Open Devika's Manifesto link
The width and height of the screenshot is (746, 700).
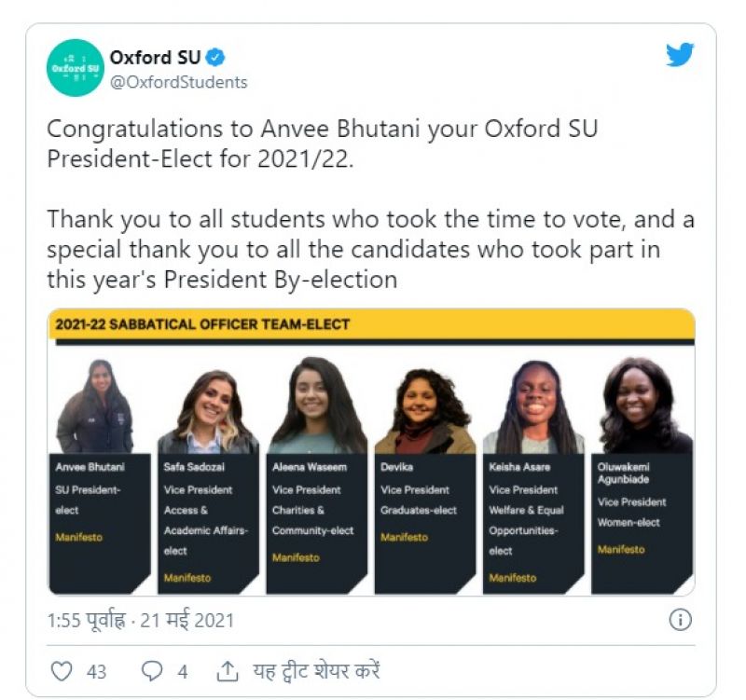coord(404,538)
